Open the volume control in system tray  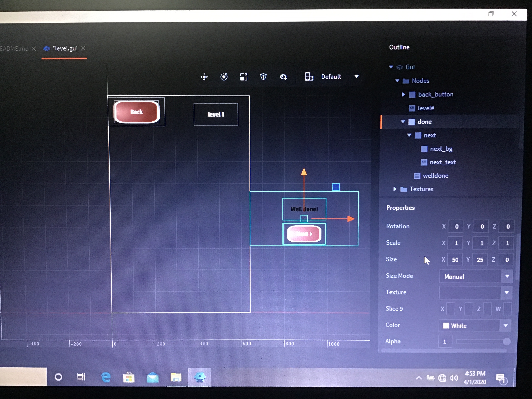[x=454, y=378]
